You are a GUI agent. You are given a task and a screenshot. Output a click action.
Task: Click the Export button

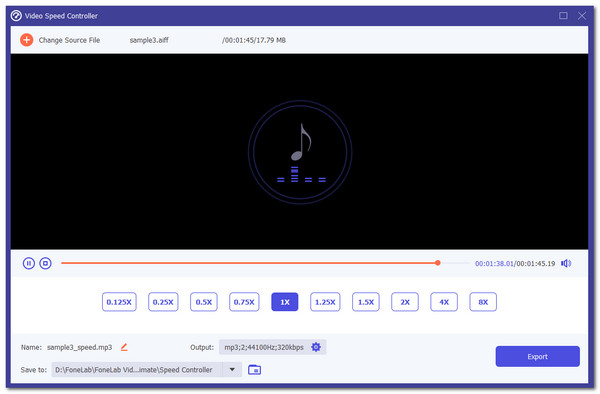538,357
